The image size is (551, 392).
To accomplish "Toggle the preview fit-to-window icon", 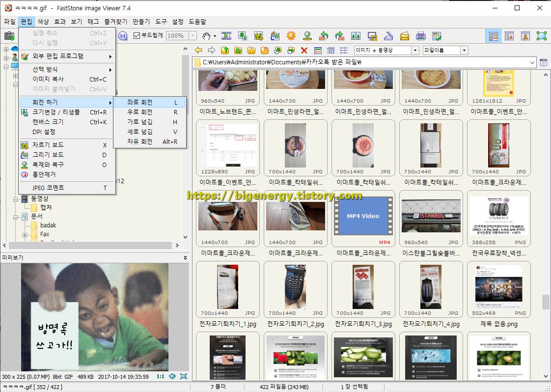I will coord(172,377).
